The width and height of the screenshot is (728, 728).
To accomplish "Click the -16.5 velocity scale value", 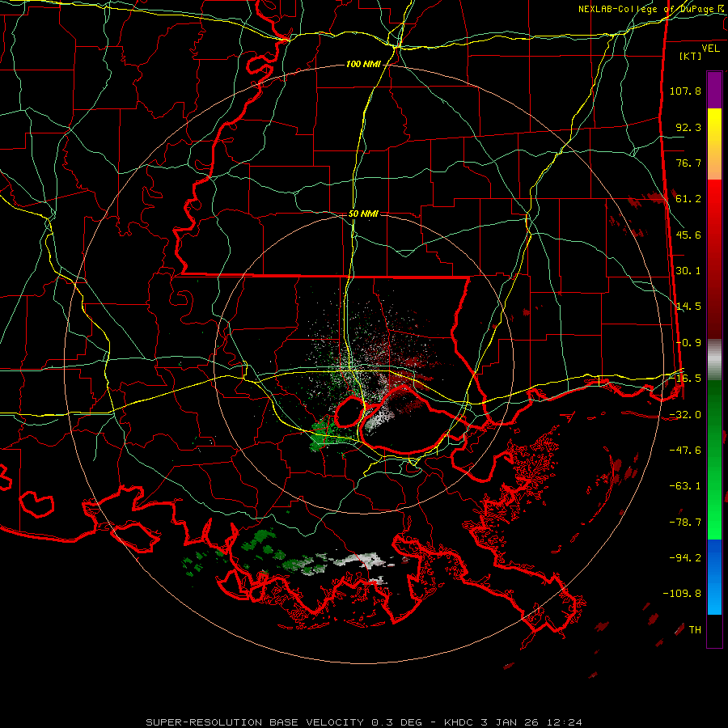I will point(685,379).
